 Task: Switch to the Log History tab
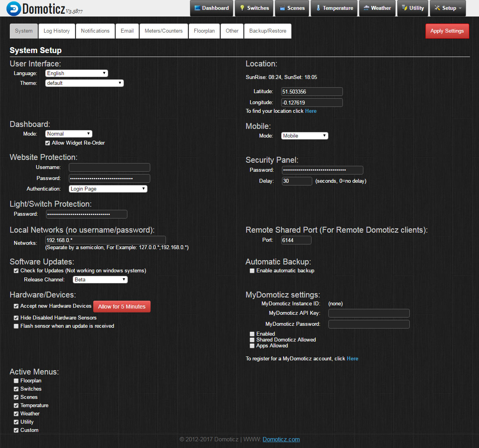click(x=57, y=31)
